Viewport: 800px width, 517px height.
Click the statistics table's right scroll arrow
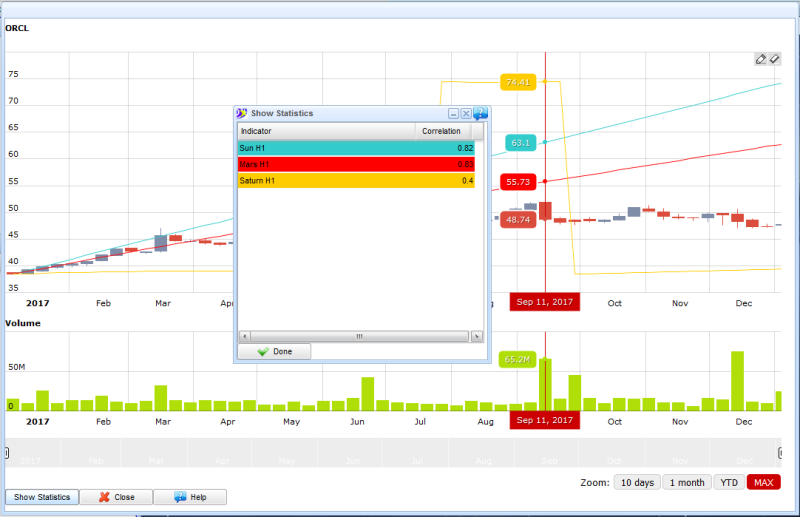(x=477, y=337)
